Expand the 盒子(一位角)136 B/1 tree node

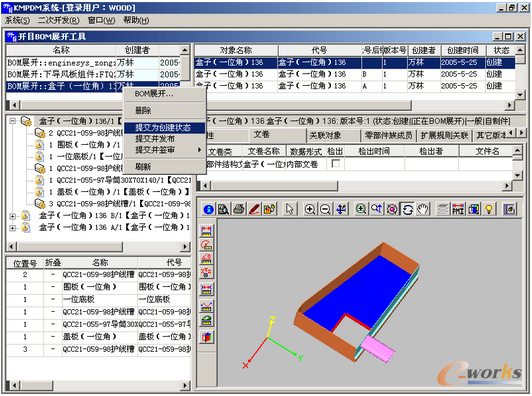13,216
